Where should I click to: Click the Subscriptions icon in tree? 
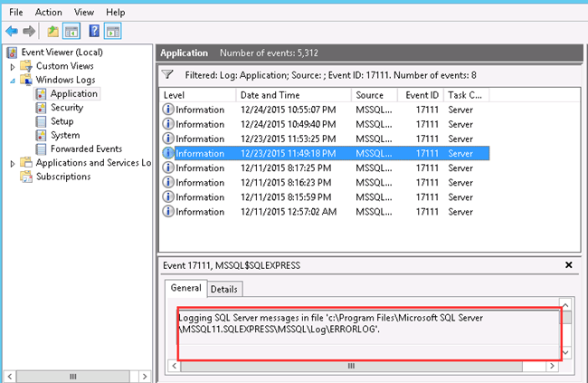(x=26, y=177)
